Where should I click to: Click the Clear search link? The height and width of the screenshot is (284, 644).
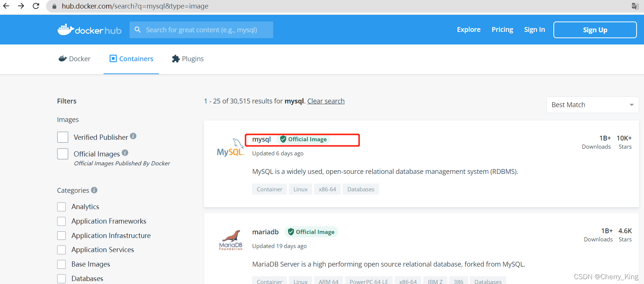click(326, 101)
